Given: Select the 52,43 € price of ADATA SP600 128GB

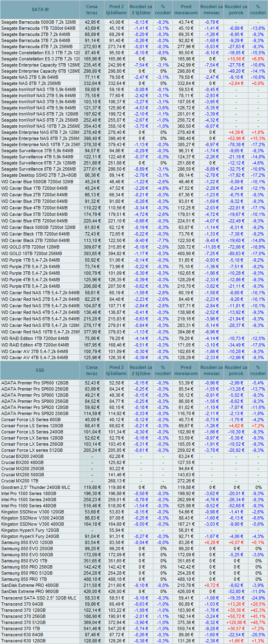Looking at the screenshot, I should (92, 383).
